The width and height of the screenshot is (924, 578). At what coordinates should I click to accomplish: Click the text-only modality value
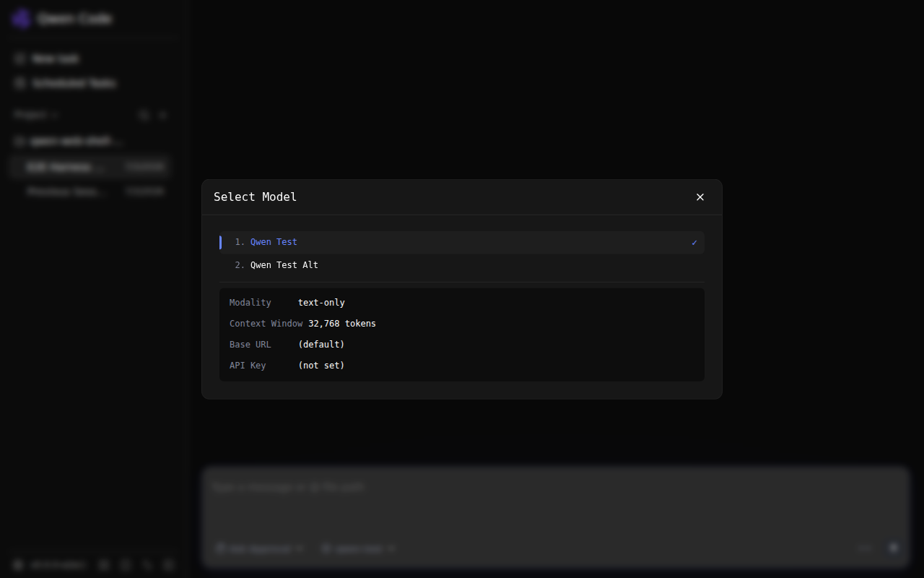coord(321,303)
